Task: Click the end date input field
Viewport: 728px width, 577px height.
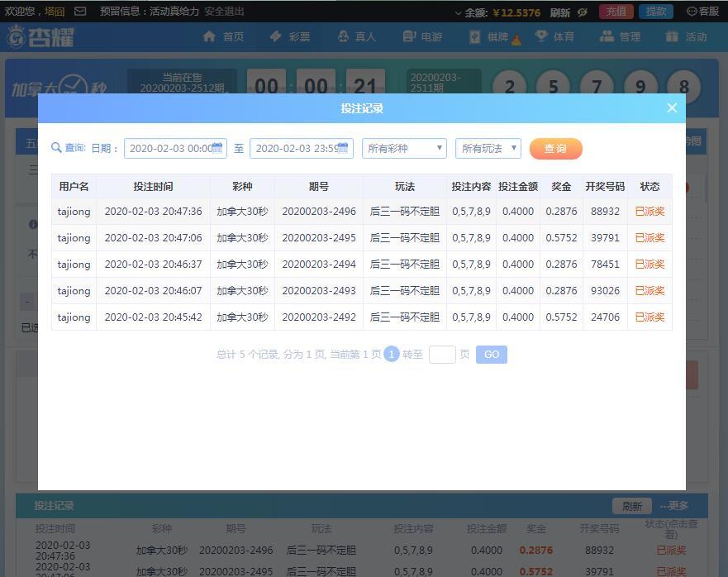Action: click(x=302, y=148)
